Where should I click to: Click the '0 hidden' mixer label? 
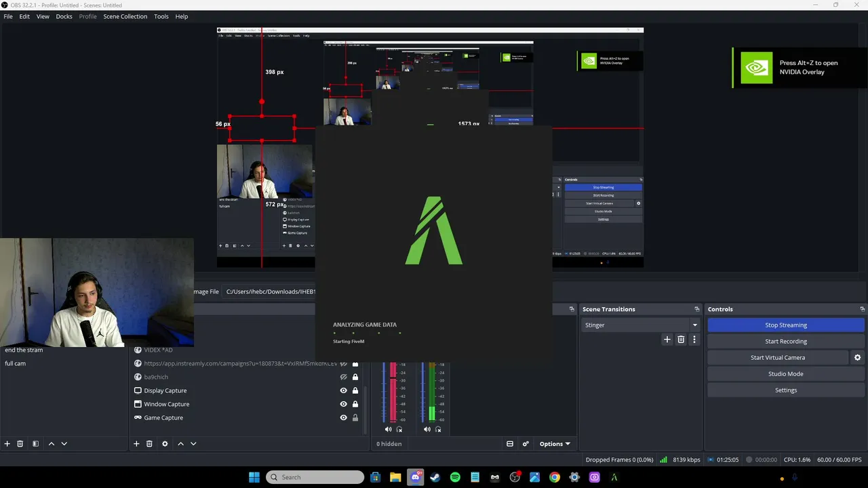[x=389, y=444]
